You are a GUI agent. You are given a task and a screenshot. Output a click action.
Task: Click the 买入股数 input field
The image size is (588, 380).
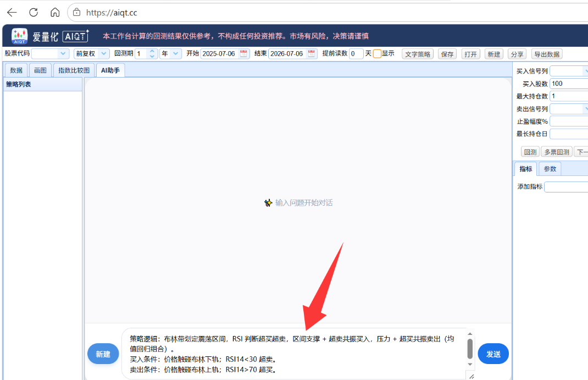[569, 84]
